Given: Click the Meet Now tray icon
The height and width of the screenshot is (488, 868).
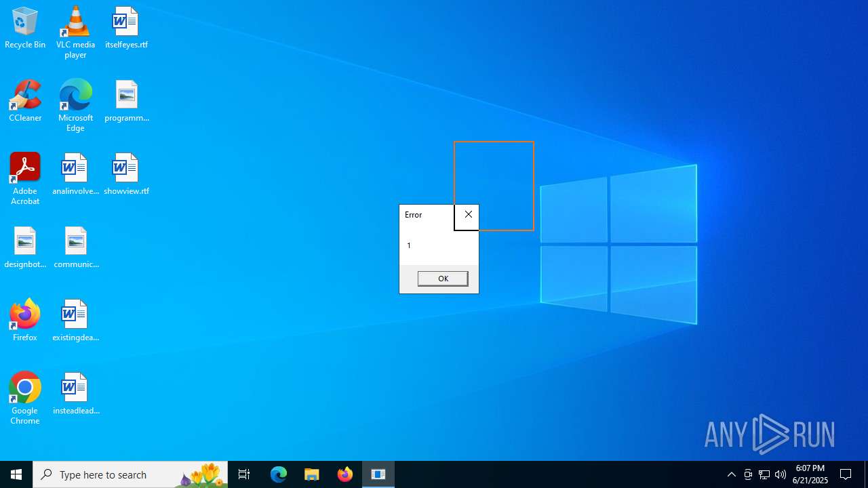Looking at the screenshot, I should click(748, 474).
